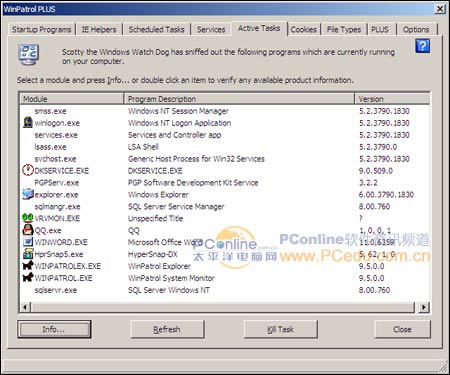450x375 pixels.
Task: Open the PLUS tab
Action: (x=380, y=30)
